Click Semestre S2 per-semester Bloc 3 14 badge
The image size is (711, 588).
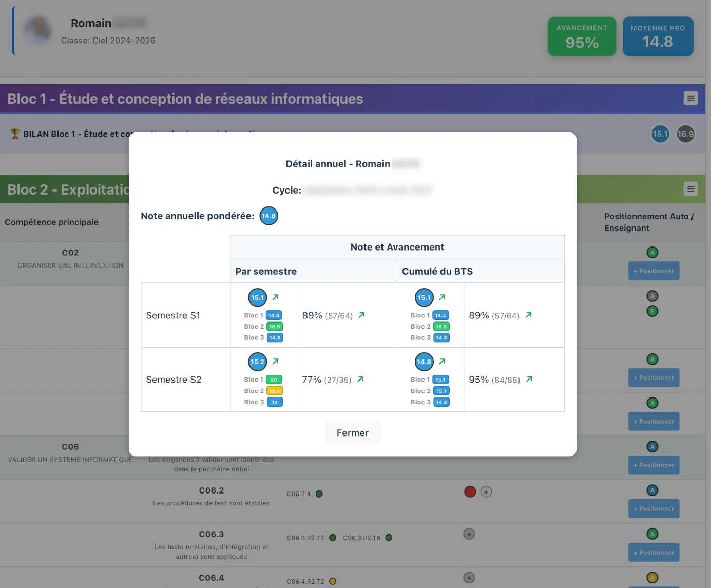point(275,402)
